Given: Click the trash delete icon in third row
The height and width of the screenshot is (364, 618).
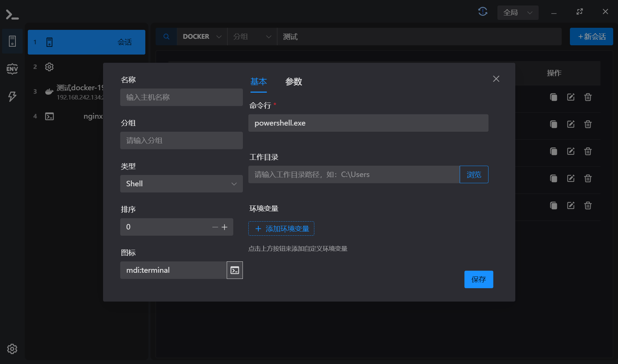Looking at the screenshot, I should pyautogui.click(x=588, y=151).
